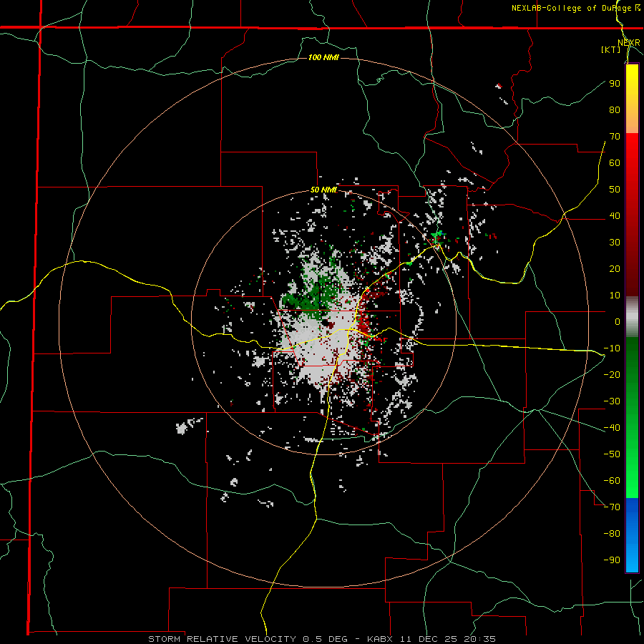This screenshot has width=644, height=644.
Task: Select the 50 NMI range ring label
Action: point(323,190)
